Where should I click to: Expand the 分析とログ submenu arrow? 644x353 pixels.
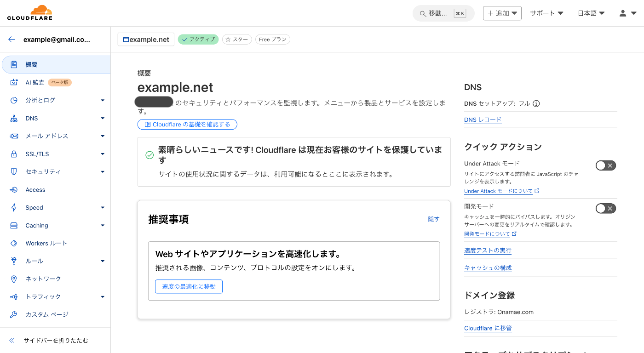(x=103, y=100)
